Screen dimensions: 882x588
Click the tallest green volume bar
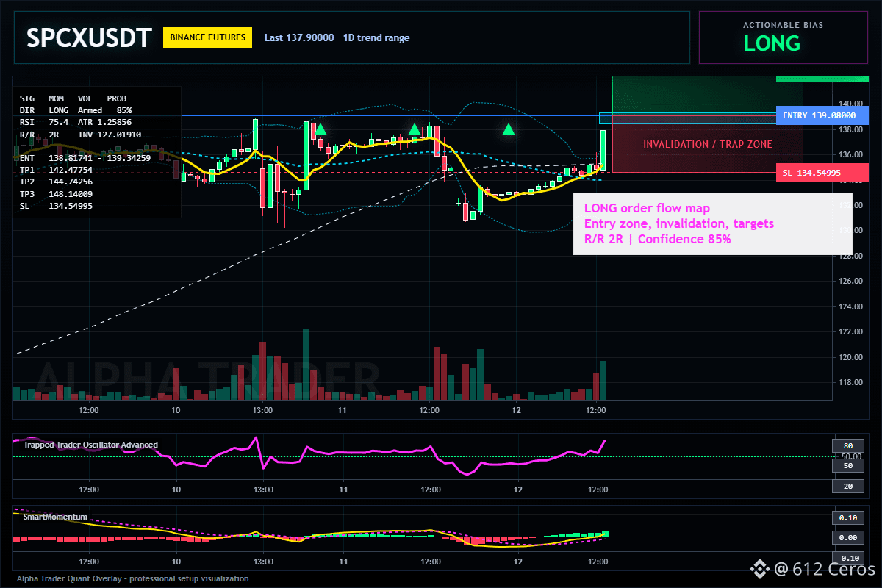coord(306,364)
